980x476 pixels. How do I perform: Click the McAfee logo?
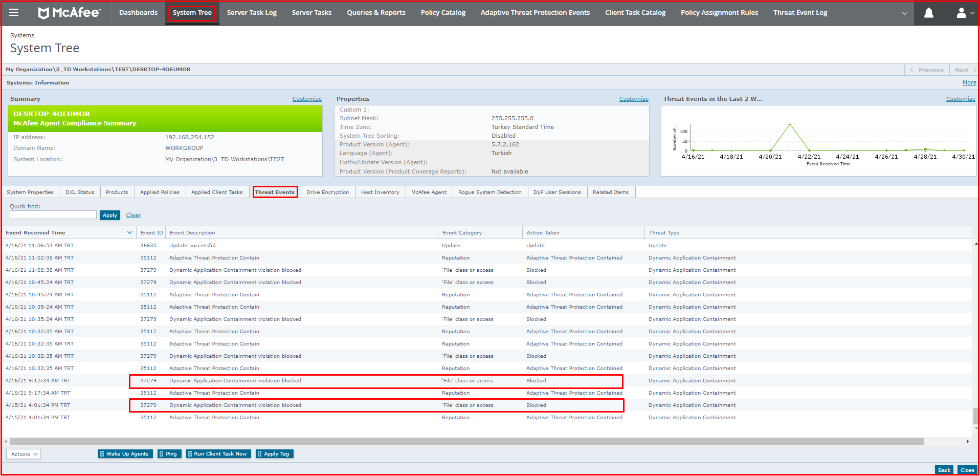(70, 12)
